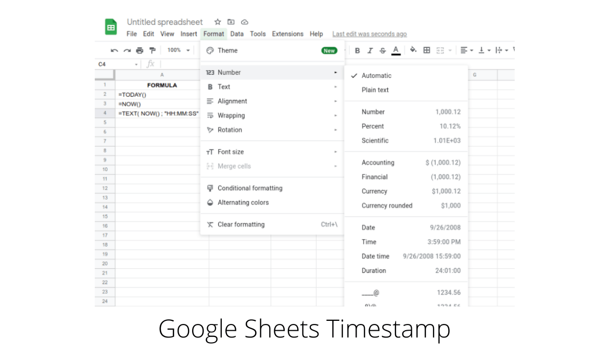The image size is (609, 364).
Task: Apply the Percent format
Action: 406,126
